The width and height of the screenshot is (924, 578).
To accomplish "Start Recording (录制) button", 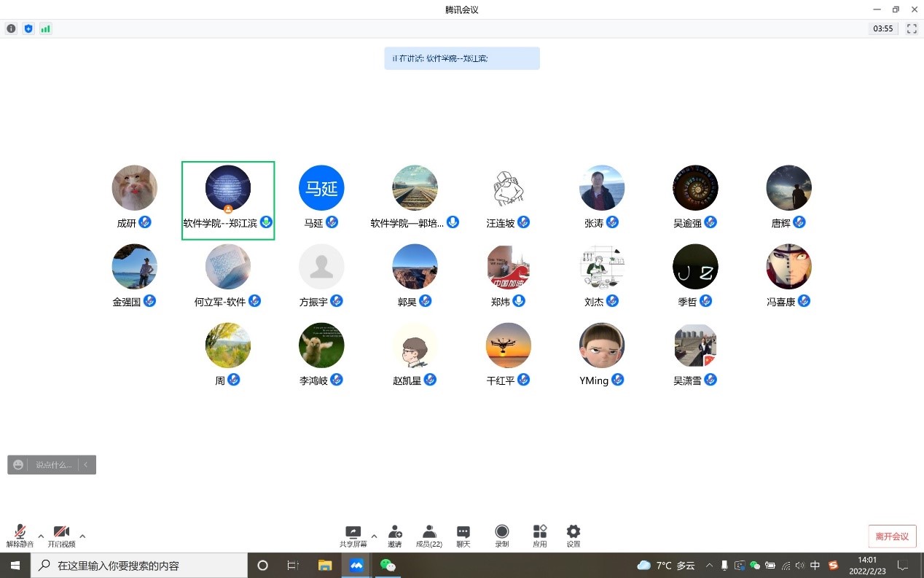I will point(502,536).
